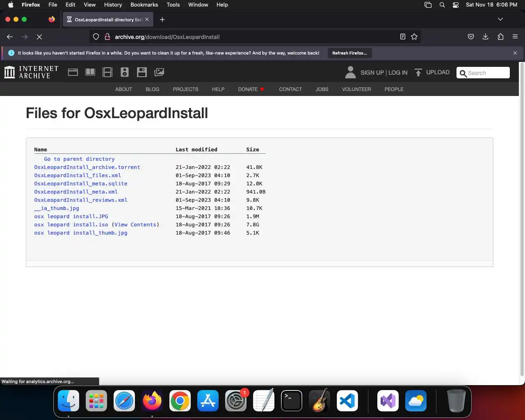Download OsxLeopardInstall_archive.torrent
This screenshot has height=420, width=525.
pyautogui.click(x=87, y=167)
